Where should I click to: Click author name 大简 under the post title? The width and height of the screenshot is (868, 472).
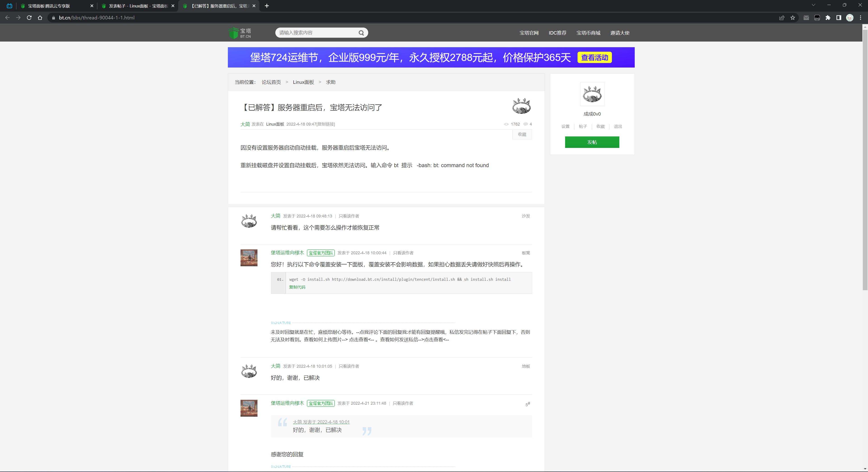coord(245,124)
